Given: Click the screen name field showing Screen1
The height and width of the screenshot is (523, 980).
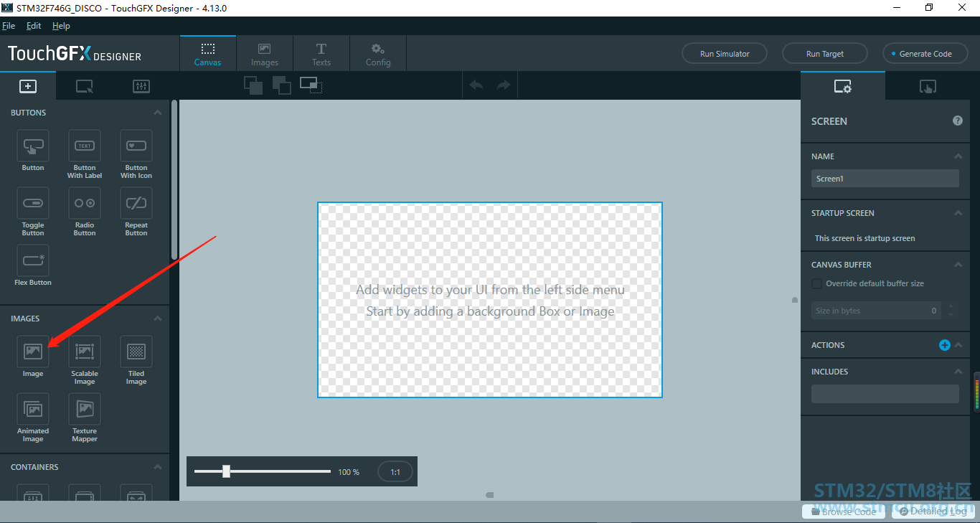Looking at the screenshot, I should [x=885, y=179].
